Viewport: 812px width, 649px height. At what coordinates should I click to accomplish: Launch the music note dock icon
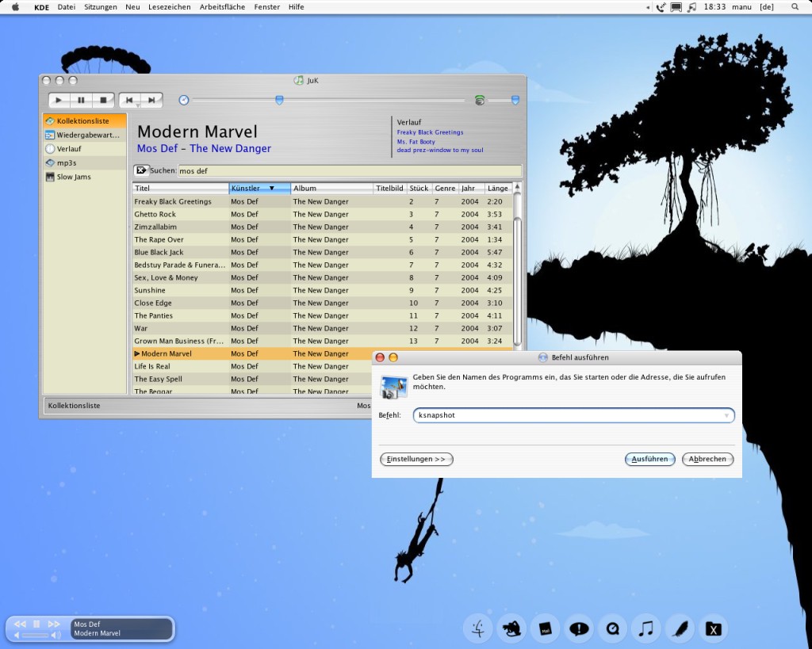(646, 628)
